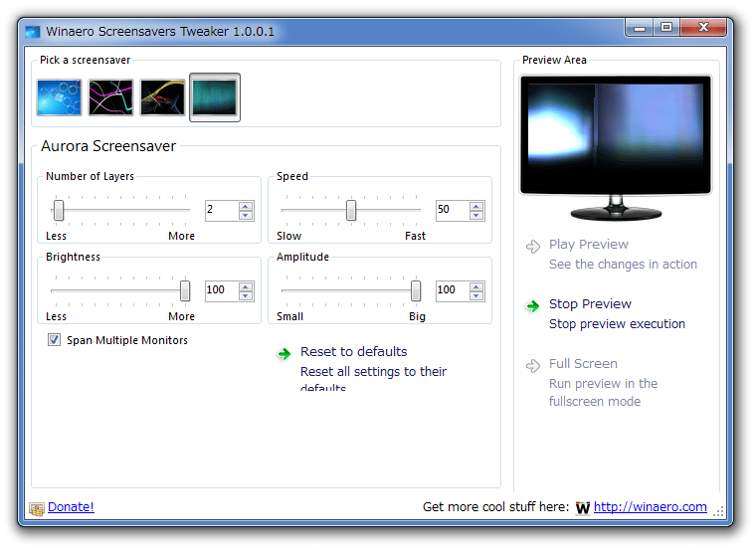Click the Play Preview command
The image size is (756, 550).
pyautogui.click(x=589, y=245)
